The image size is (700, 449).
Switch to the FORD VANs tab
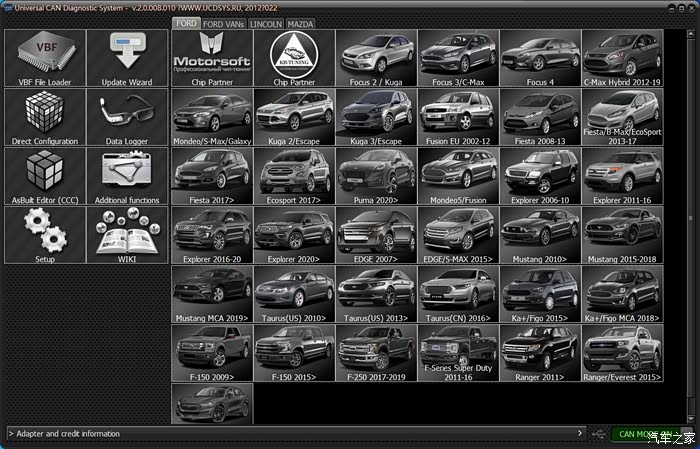[224, 24]
